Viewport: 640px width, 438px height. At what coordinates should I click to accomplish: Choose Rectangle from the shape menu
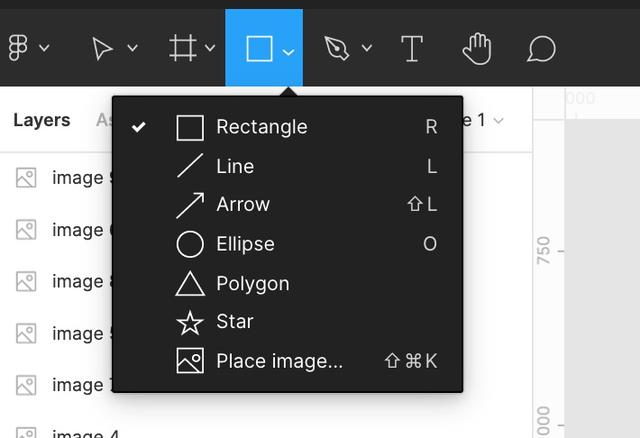click(x=262, y=127)
